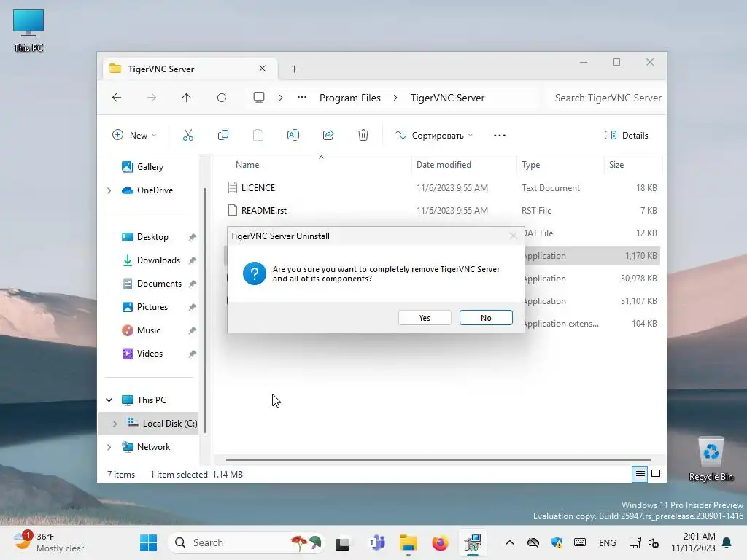The image size is (747, 560).
Task: Click the Copy icon in Explorer toolbar
Action: pos(223,135)
